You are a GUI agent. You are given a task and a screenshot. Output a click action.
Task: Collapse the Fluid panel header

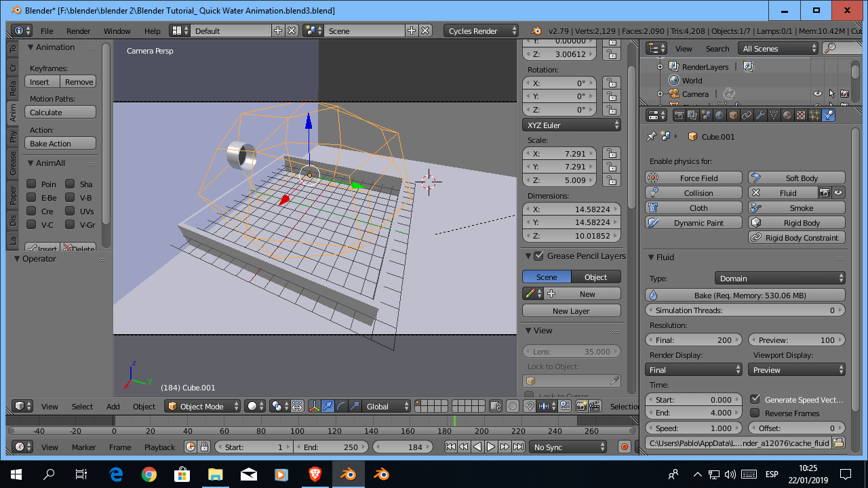[651, 257]
